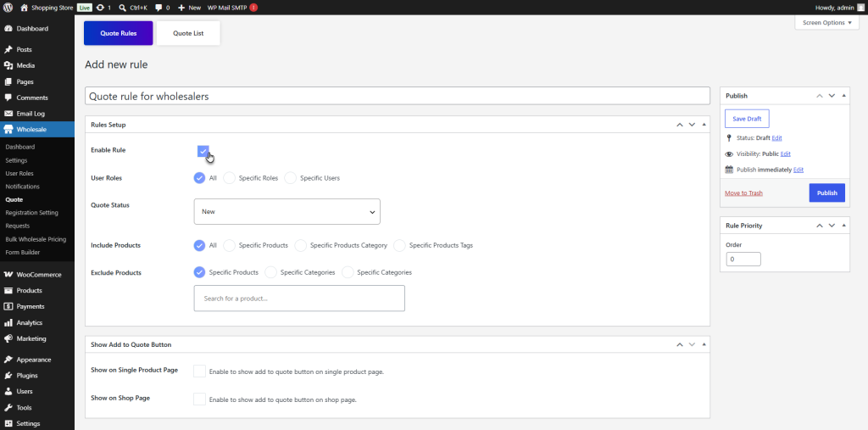Select All under User Roles
This screenshot has height=430, width=868.
click(x=199, y=178)
